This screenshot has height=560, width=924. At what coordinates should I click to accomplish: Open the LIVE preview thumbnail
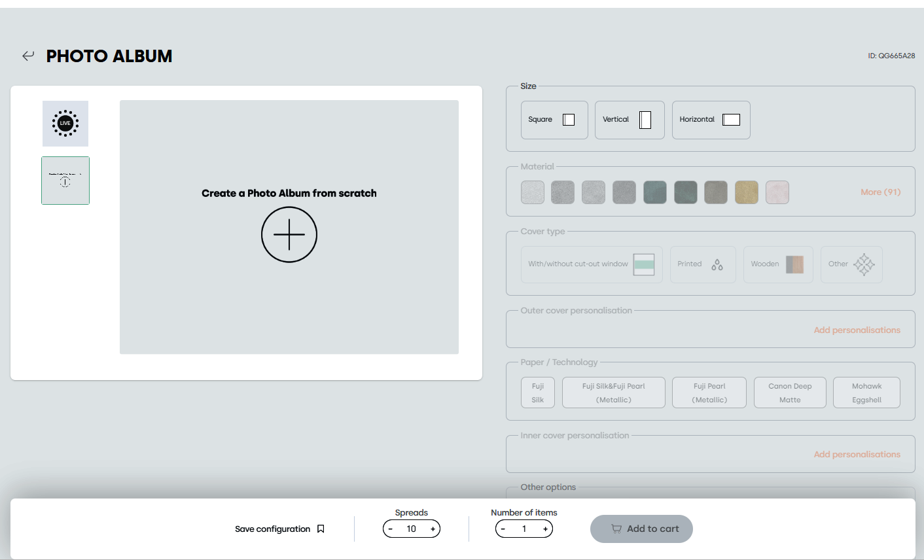[65, 123]
